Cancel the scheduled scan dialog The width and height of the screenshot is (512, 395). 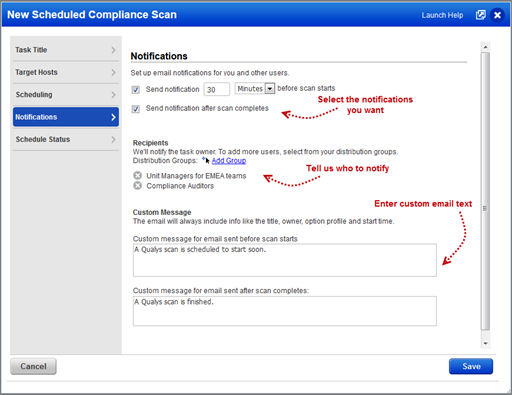click(x=33, y=366)
